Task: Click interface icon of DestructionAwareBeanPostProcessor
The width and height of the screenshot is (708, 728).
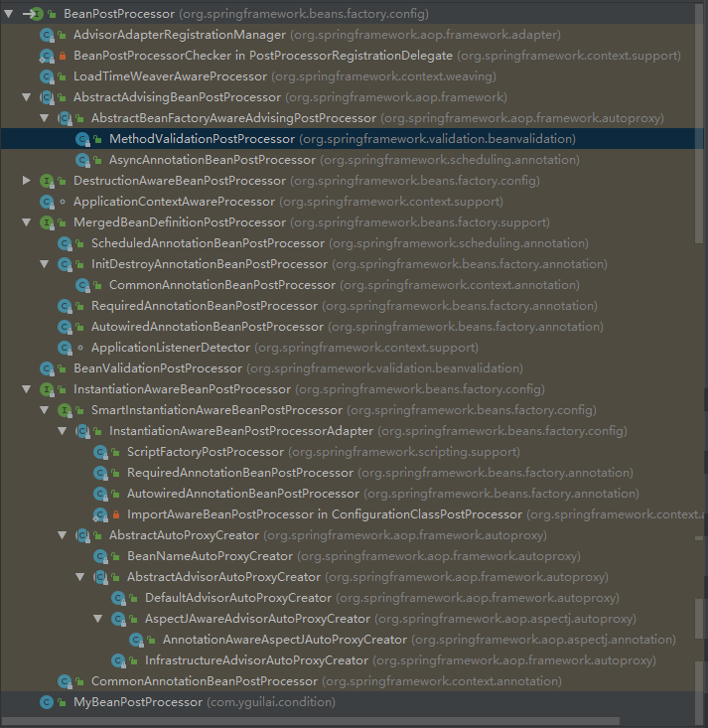Action: point(47,181)
